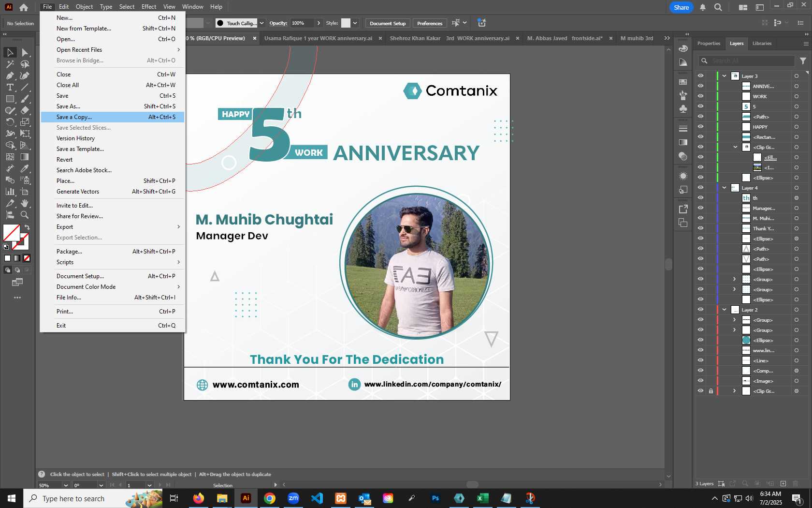Collapse Layer 3 chevron
This screenshot has height=508, width=812.
tap(725, 76)
